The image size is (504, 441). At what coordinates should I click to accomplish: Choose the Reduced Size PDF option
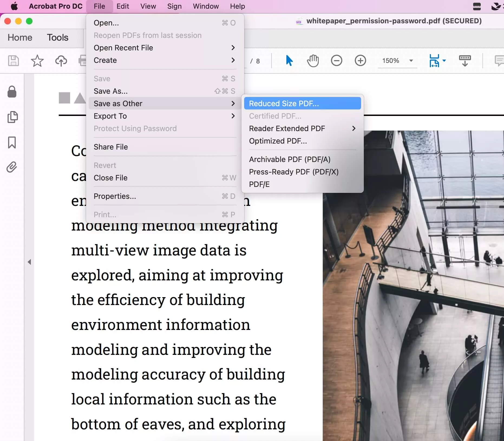pos(284,103)
